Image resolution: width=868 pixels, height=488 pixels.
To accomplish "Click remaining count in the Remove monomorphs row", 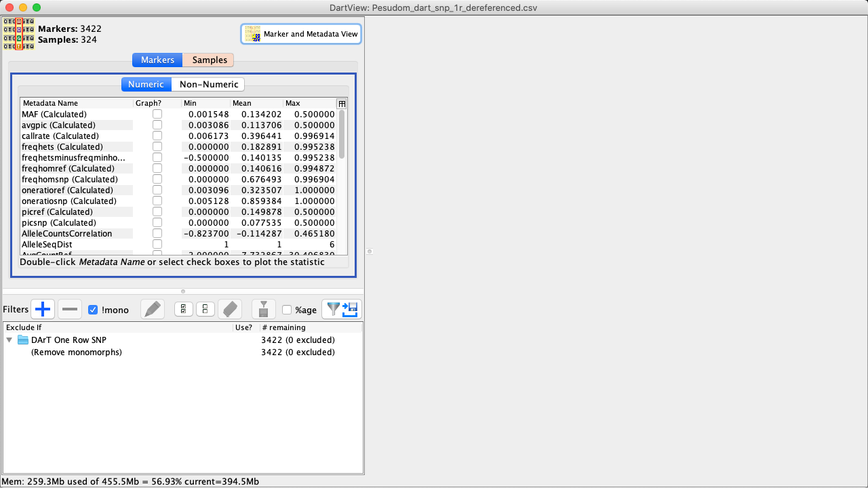I will click(x=298, y=352).
